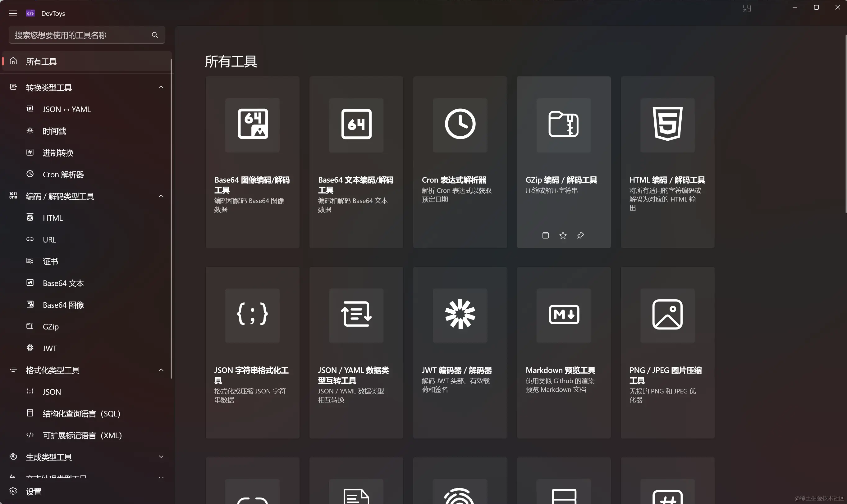Screen dimensions: 847x504
Task: Open the Base64 图像编码/解码工具 card title
Action: 252,185
